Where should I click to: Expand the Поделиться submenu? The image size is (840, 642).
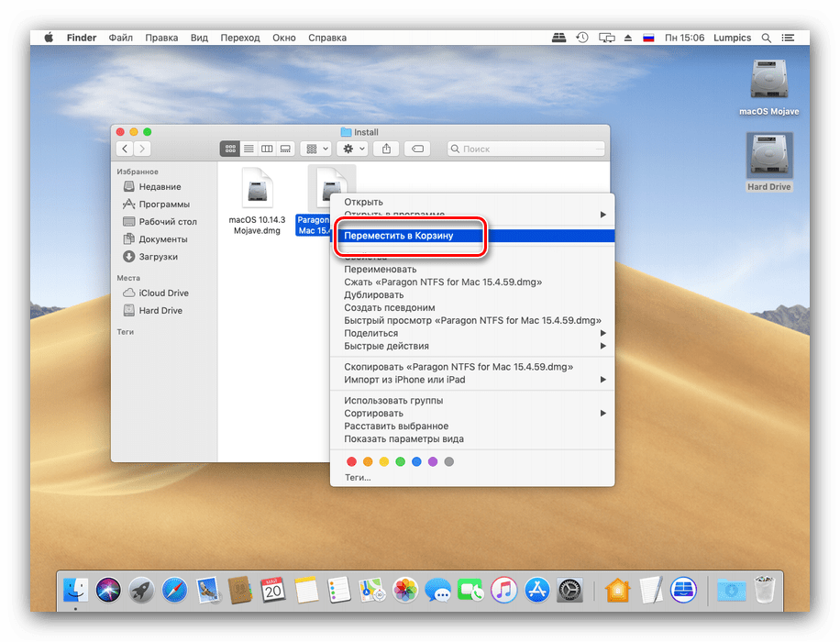pos(472,333)
